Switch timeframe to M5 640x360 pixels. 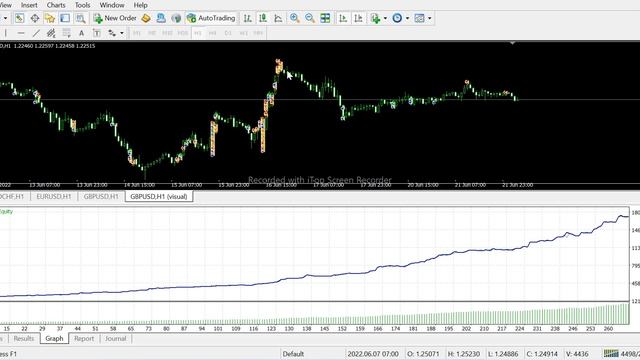pos(152,33)
